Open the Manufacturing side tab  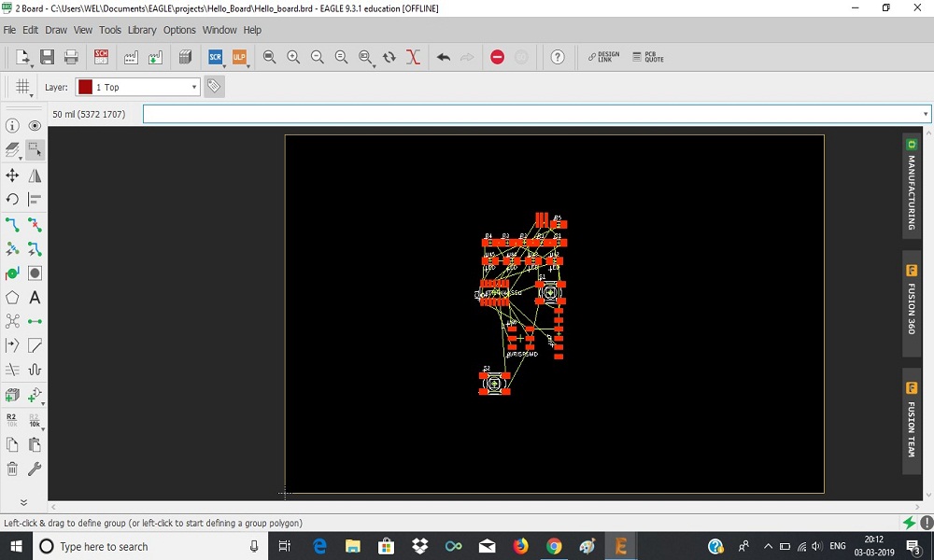pyautogui.click(x=912, y=185)
